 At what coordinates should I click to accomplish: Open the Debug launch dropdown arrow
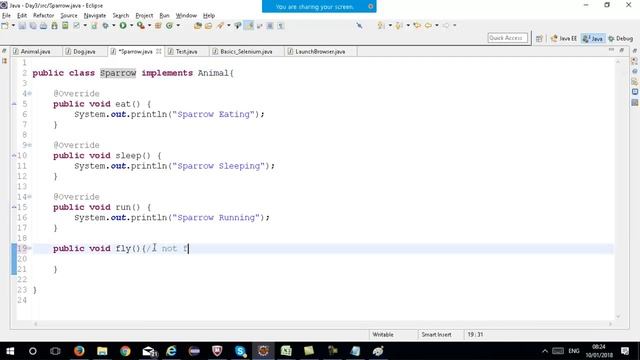click(x=113, y=25)
